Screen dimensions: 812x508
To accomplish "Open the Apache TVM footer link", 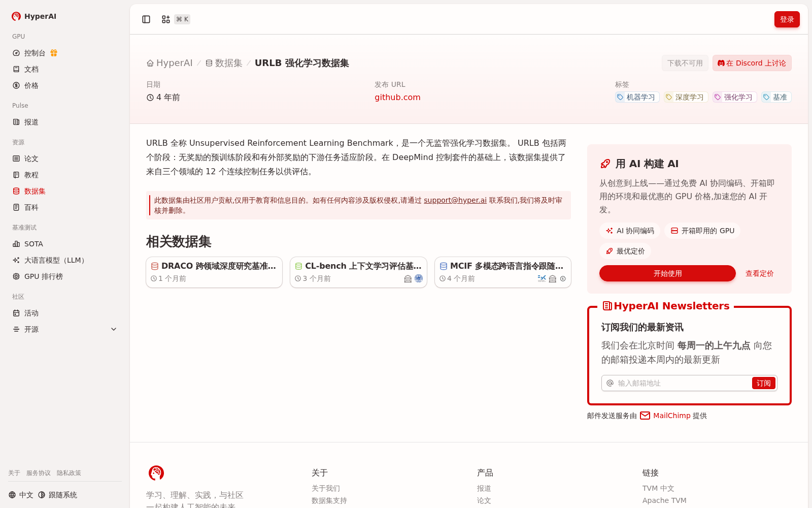I will pos(664,500).
